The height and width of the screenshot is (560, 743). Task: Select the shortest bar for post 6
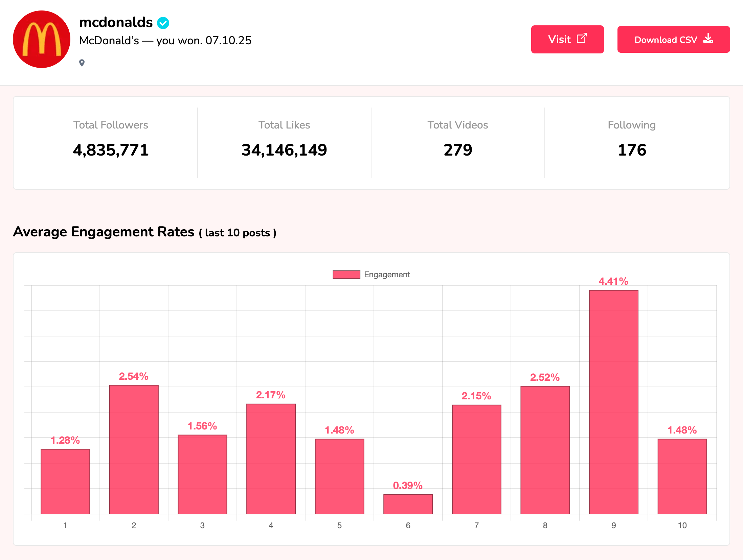click(408, 504)
